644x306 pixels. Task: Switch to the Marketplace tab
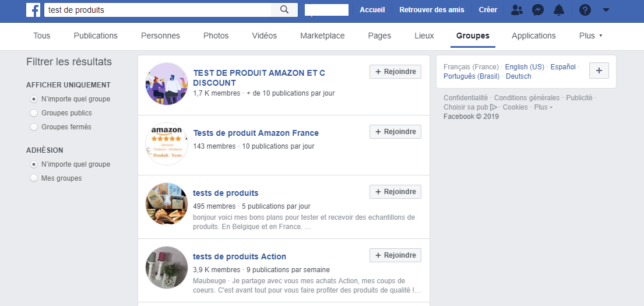click(322, 36)
